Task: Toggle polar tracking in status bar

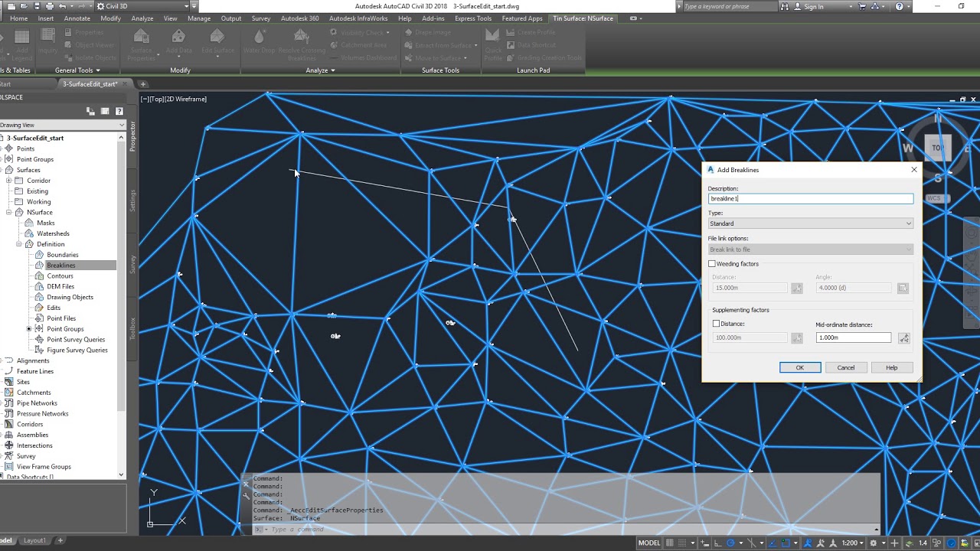Action: tap(730, 543)
